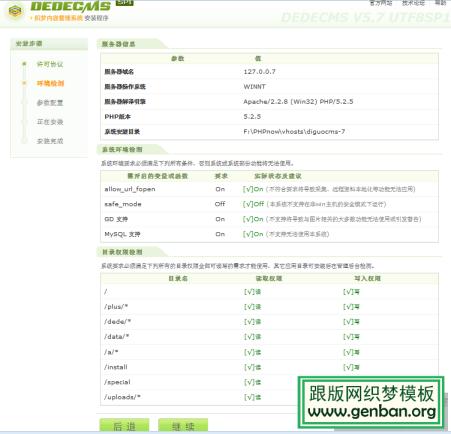This screenshot has height=434, width=451.
Task: Click the Apache/2.2.8 (Win32) PHP/5.2.5 value
Action: (x=298, y=102)
